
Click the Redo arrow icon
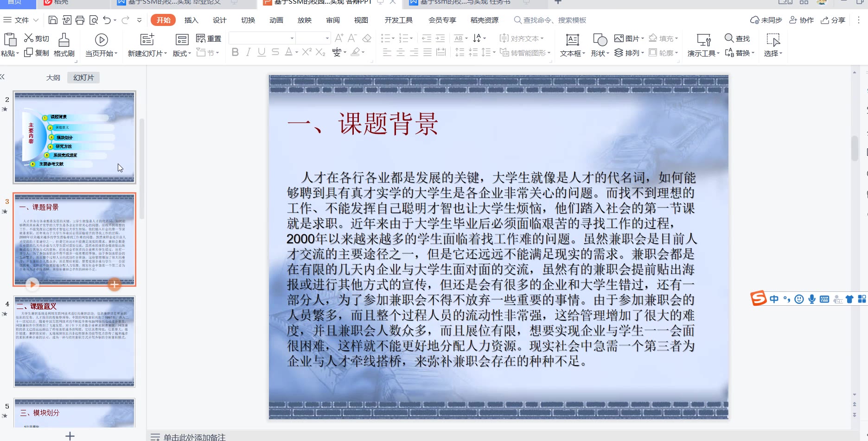click(125, 20)
